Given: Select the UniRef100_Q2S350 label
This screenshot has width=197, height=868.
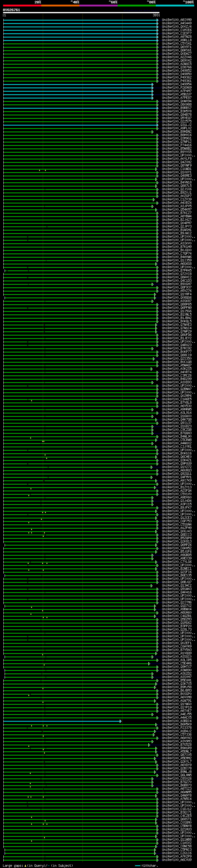Looking at the screenshot, I should point(177,358).
